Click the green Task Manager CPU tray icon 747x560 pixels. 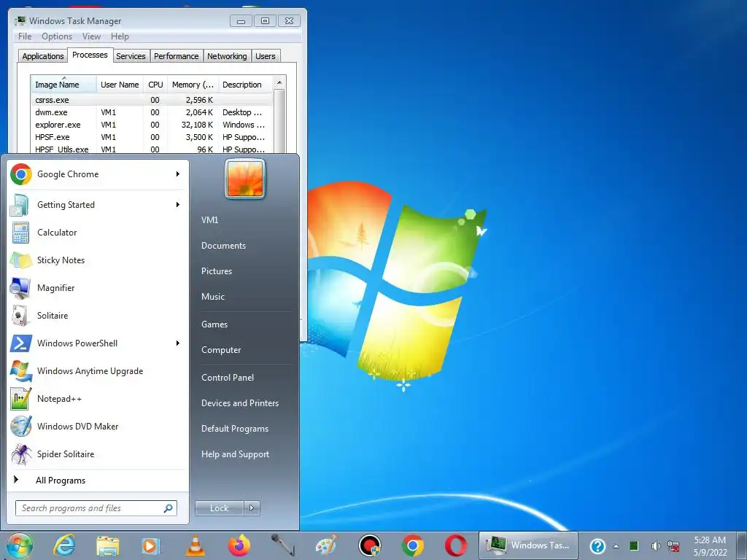[x=634, y=545]
